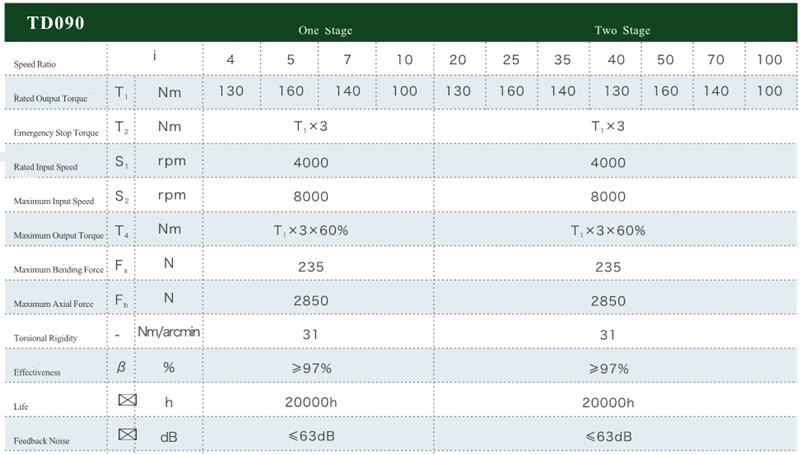Click the speed ratio 4 cell
The width and height of the screenshot is (800, 454).
point(231,59)
